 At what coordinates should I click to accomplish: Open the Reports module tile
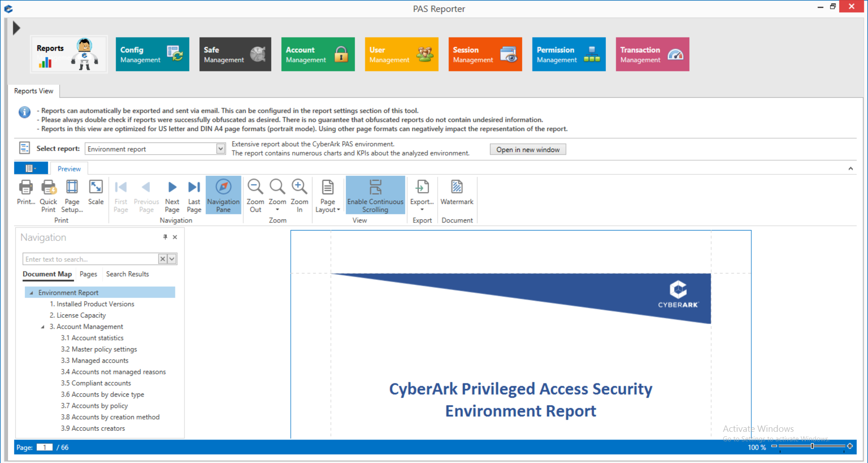69,54
